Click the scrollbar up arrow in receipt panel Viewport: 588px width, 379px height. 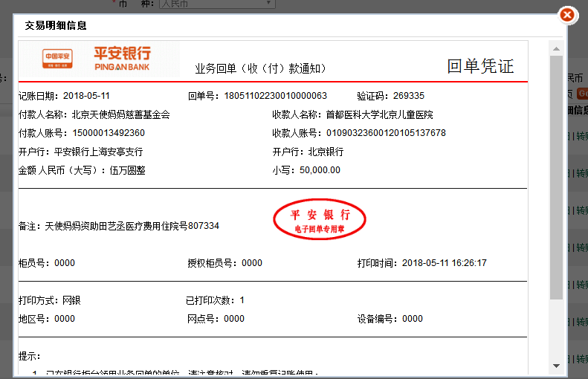coord(557,49)
